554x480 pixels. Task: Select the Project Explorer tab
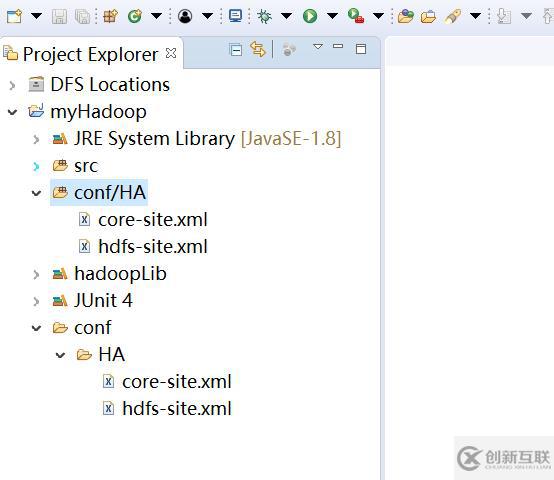click(90, 54)
